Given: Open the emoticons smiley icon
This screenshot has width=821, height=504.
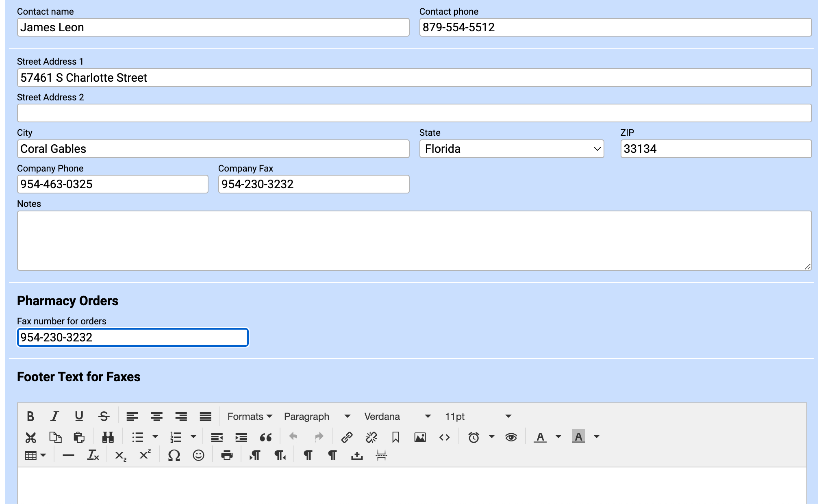Looking at the screenshot, I should tap(198, 455).
